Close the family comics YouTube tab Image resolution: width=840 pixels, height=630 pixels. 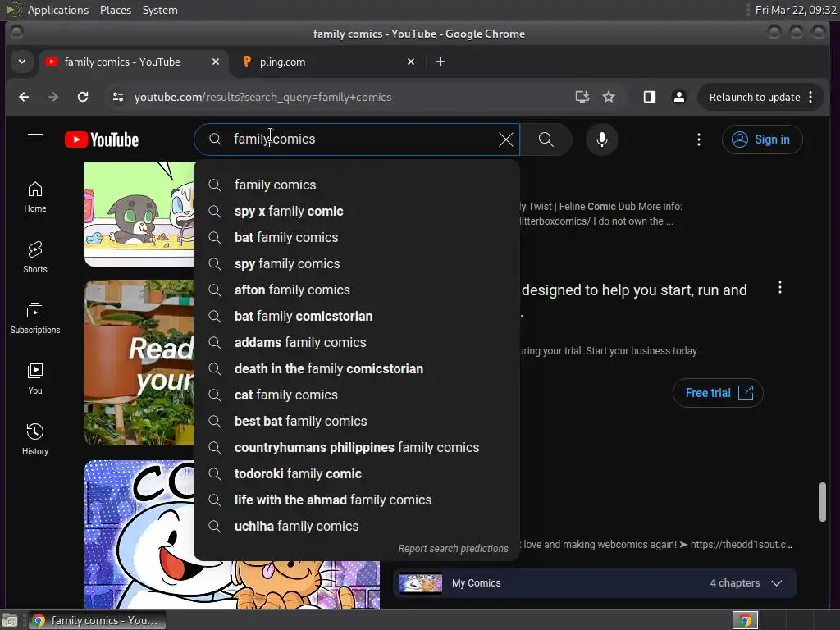(216, 62)
